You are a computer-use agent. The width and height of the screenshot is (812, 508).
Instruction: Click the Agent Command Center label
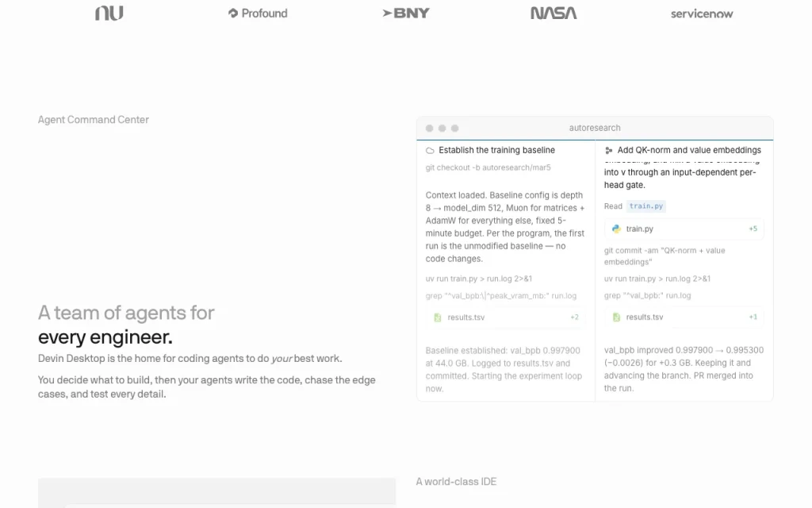tap(94, 120)
